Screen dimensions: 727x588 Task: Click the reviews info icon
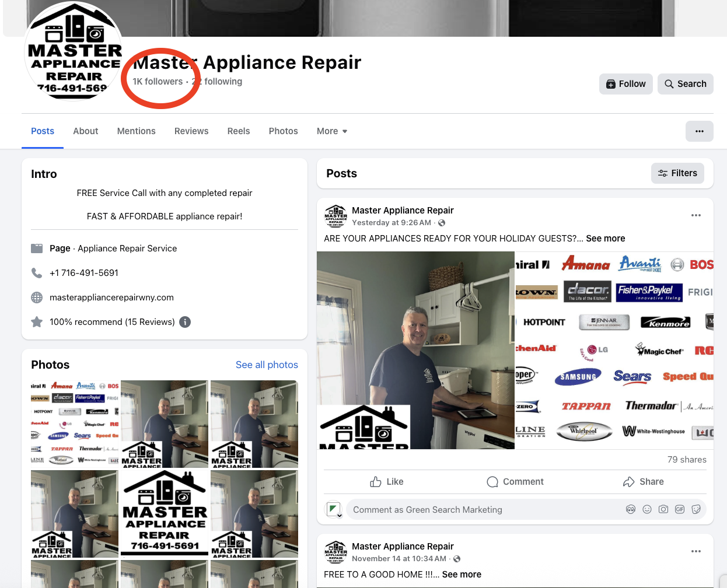click(185, 322)
